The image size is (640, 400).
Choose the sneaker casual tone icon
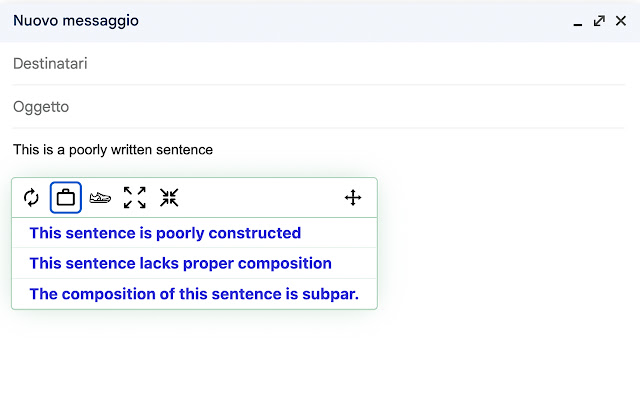pos(100,198)
